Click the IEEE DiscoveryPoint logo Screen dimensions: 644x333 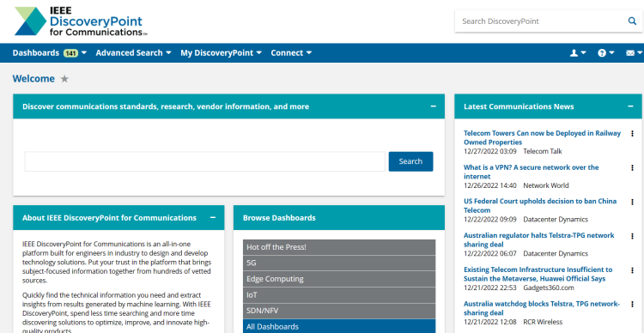coord(81,21)
